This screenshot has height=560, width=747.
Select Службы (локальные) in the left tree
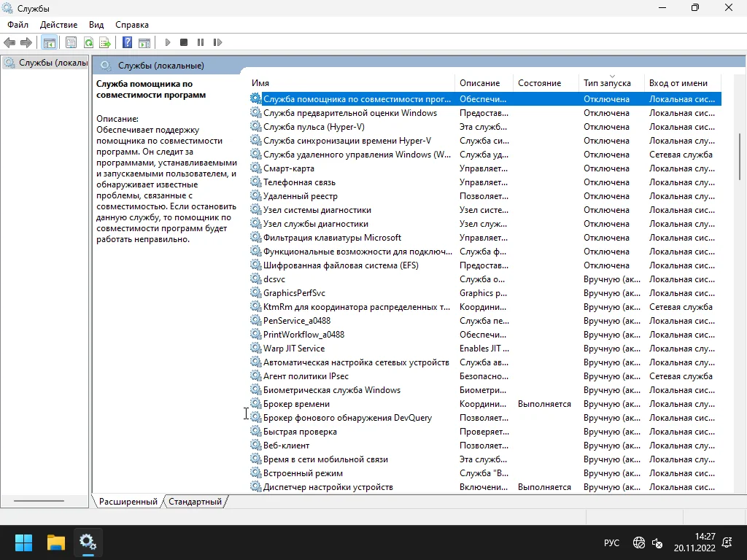click(x=53, y=63)
